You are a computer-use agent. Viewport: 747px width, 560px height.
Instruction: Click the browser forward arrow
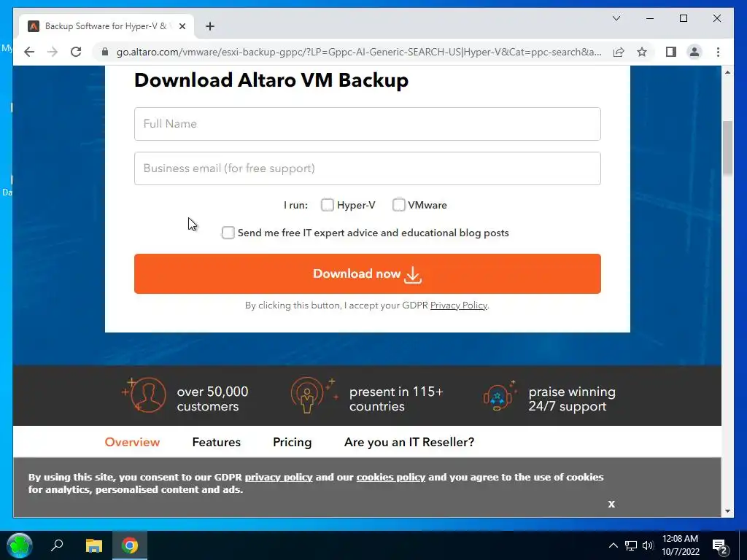tap(53, 52)
